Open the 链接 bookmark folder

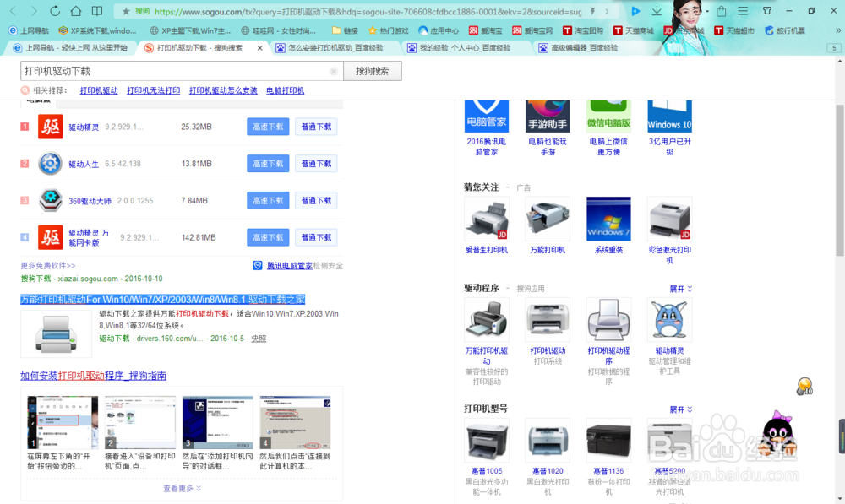[345, 30]
